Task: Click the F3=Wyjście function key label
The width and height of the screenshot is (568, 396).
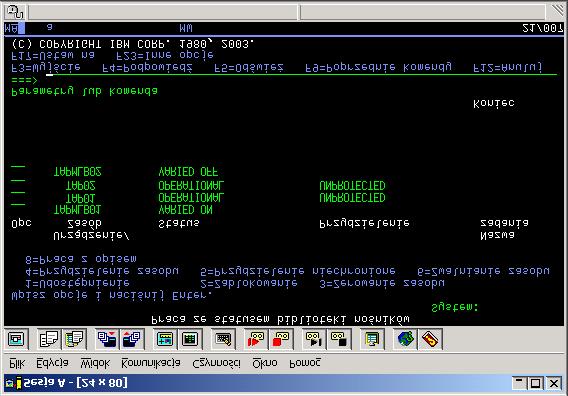Action: point(46,68)
